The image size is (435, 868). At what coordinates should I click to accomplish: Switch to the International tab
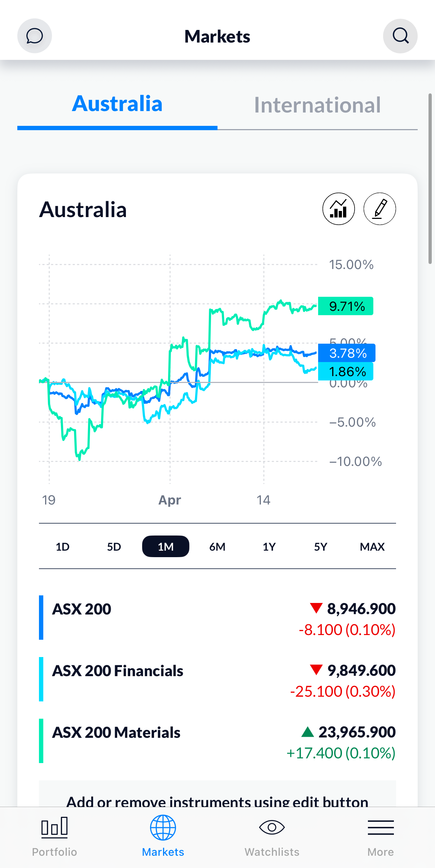(317, 105)
